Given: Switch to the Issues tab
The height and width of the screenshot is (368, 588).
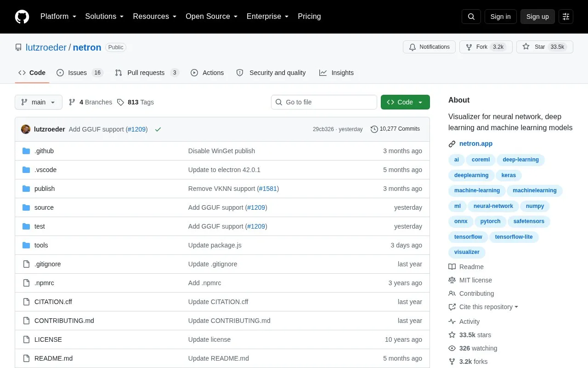Looking at the screenshot, I should click(x=80, y=73).
